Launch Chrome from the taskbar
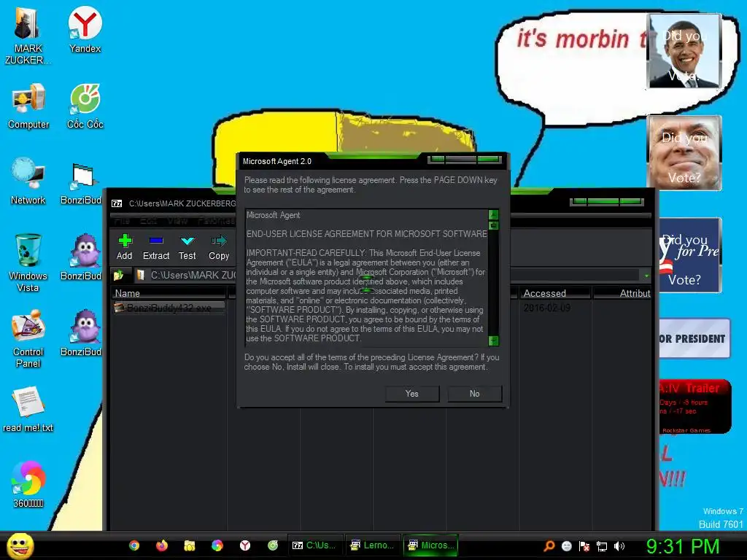This screenshot has height=560, width=747. click(x=134, y=545)
